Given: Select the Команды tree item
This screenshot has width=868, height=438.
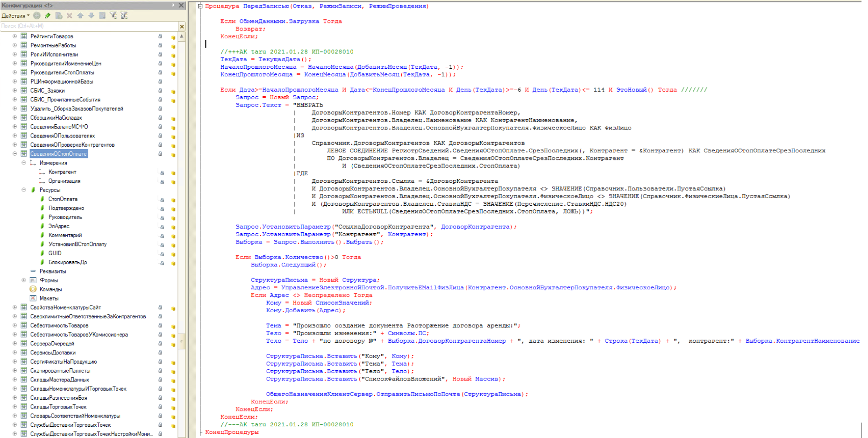Looking at the screenshot, I should point(50,289).
